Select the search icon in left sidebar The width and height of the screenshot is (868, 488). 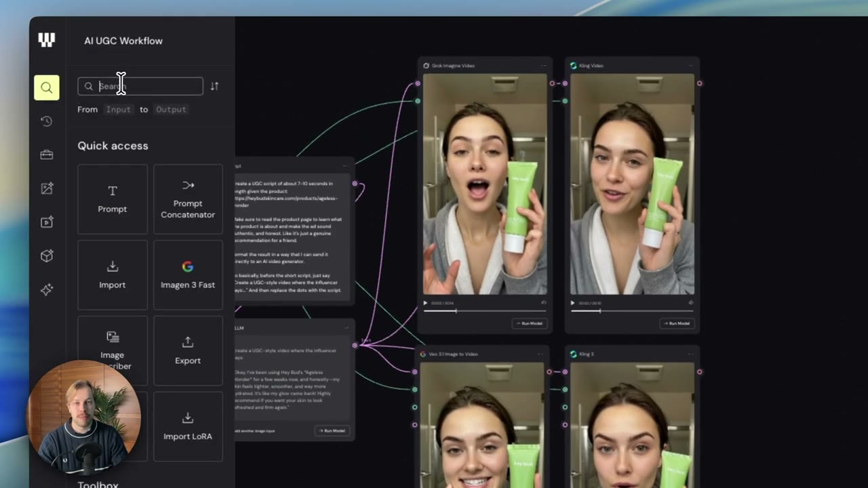(47, 87)
